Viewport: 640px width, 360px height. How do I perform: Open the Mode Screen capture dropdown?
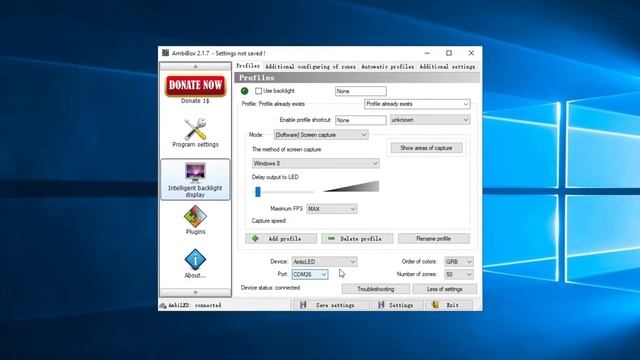(321, 135)
